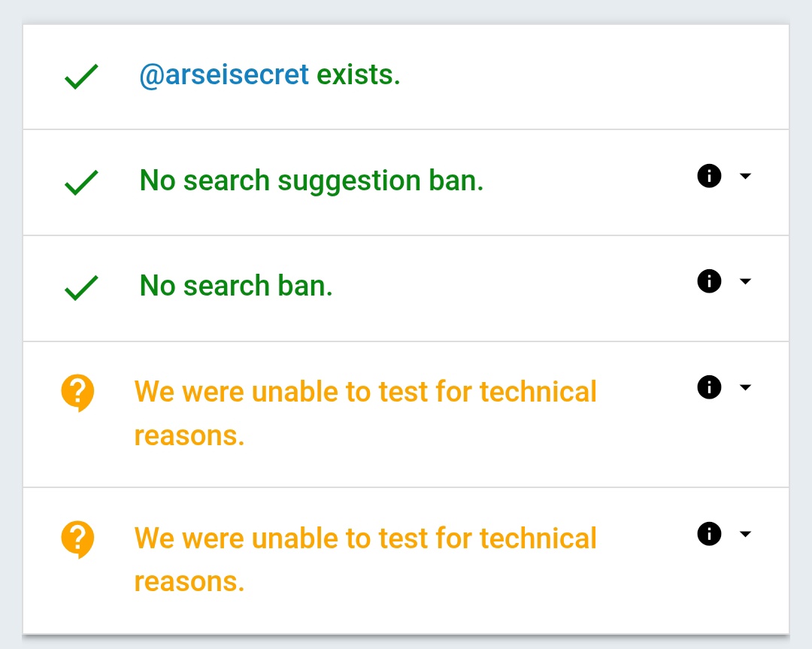Image resolution: width=812 pixels, height=649 pixels.
Task: Click the question mark icon in the last result row
Action: (x=77, y=540)
